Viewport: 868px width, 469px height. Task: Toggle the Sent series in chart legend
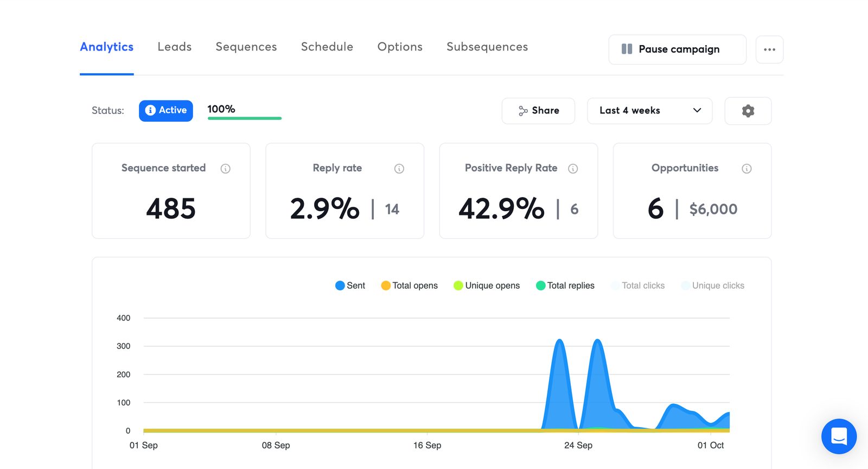coord(350,286)
